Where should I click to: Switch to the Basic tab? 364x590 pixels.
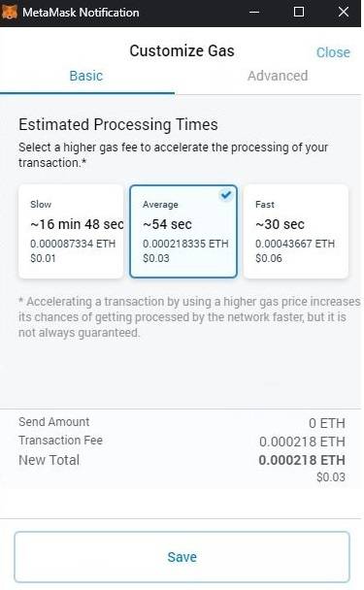[x=86, y=76]
